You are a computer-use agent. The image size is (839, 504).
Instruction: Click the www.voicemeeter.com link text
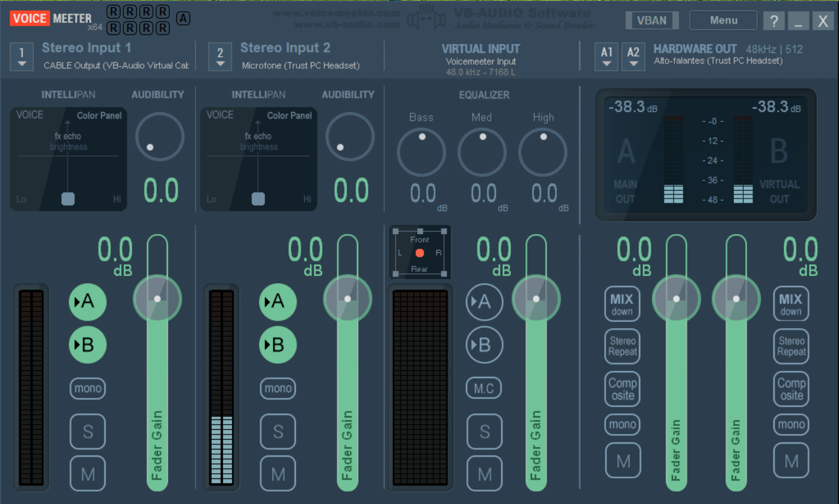336,13
